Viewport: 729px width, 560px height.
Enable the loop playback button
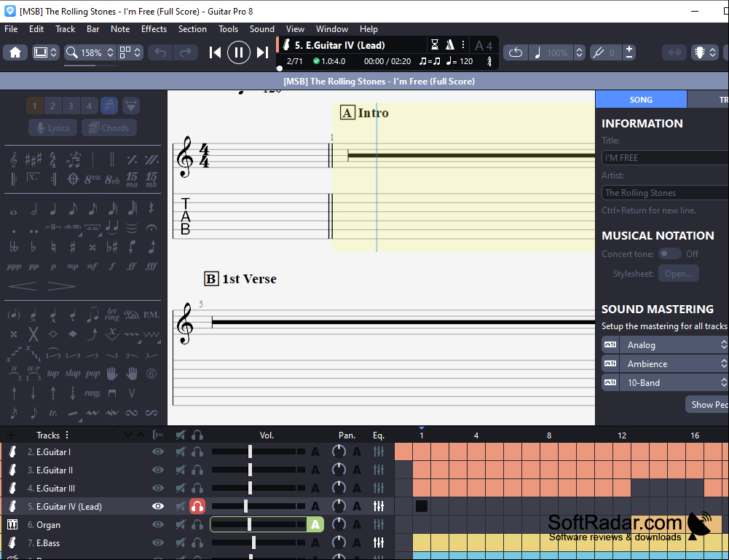tap(515, 52)
